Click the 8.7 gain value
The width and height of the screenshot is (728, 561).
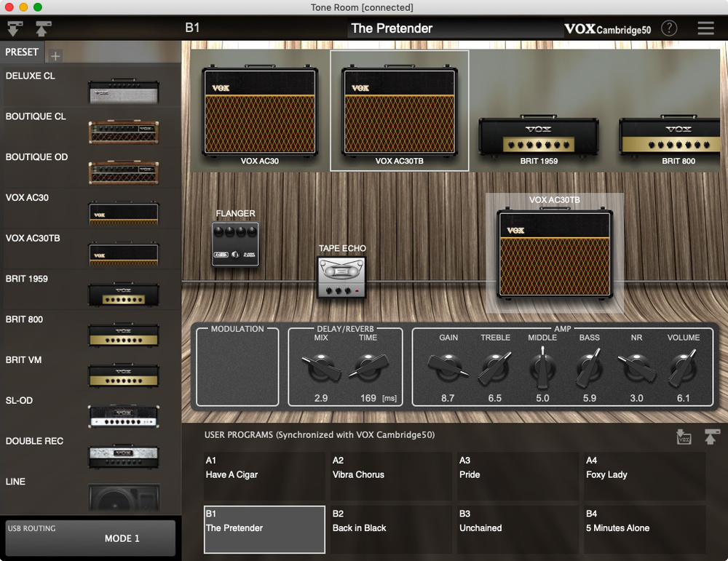point(448,398)
